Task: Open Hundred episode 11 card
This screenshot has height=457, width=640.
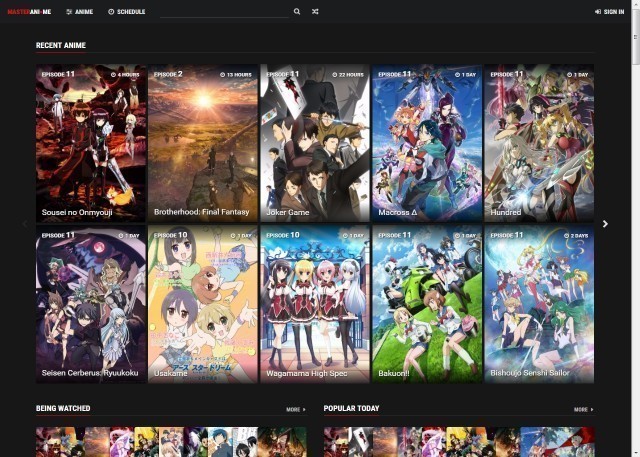Action: click(x=539, y=143)
